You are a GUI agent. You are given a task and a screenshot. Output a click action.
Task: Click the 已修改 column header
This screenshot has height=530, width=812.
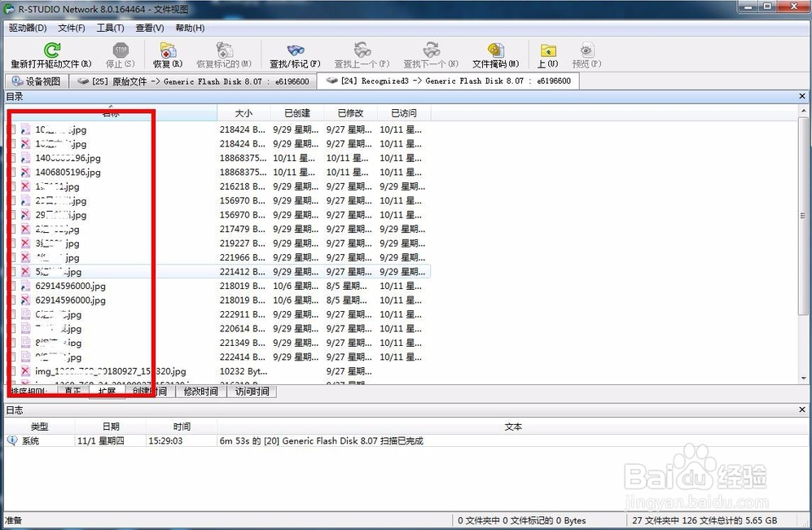coord(350,113)
